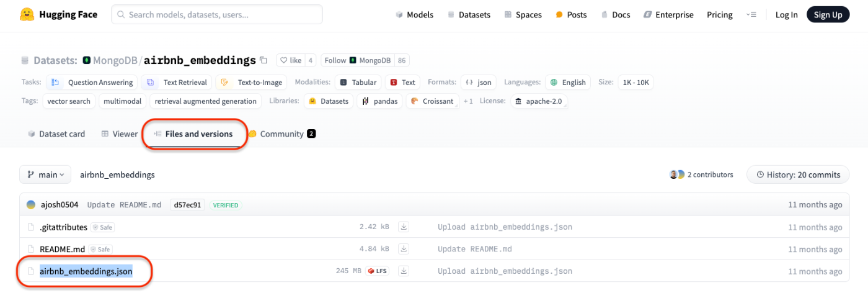Open the Update README.md latest commit message
Viewport: 868px width, 298px height.
click(124, 205)
